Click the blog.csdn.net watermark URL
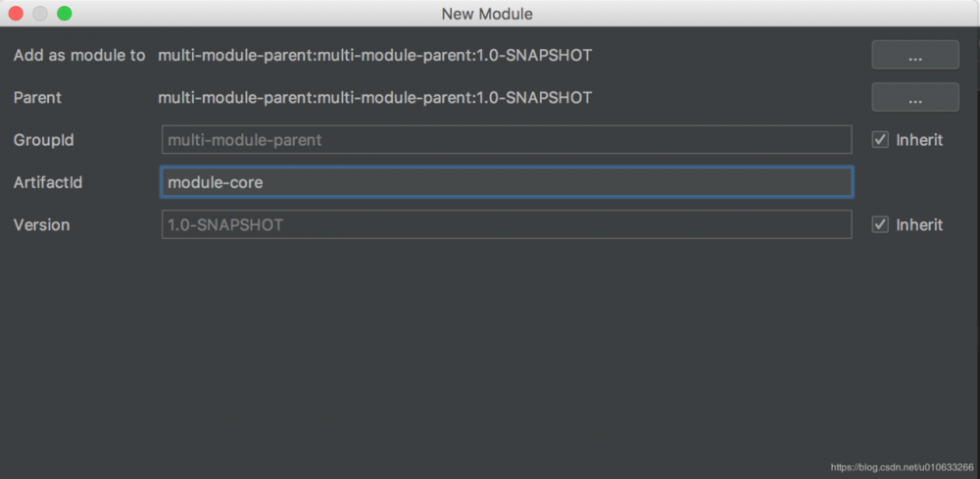Screen dimensions: 980x479 [x=902, y=468]
